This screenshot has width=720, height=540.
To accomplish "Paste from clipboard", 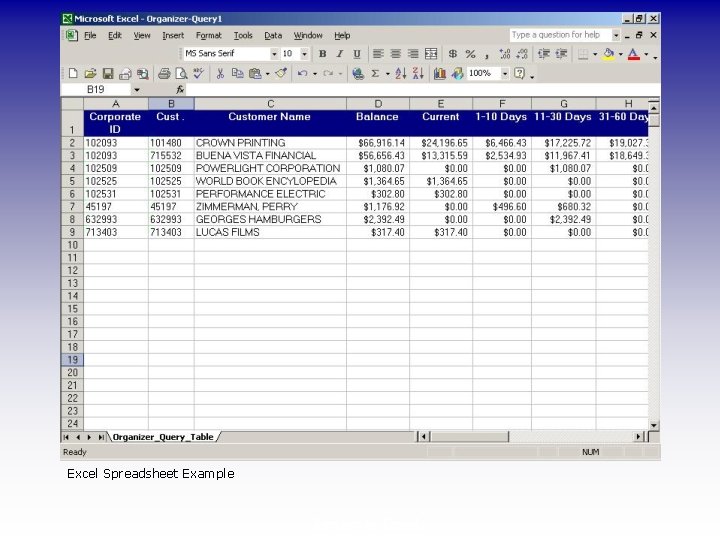I will [x=255, y=73].
